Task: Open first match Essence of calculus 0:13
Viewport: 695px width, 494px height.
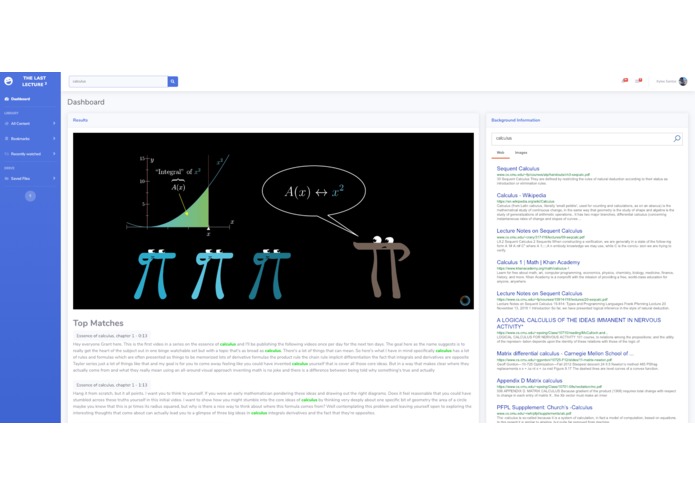Action: pyautogui.click(x=112, y=336)
